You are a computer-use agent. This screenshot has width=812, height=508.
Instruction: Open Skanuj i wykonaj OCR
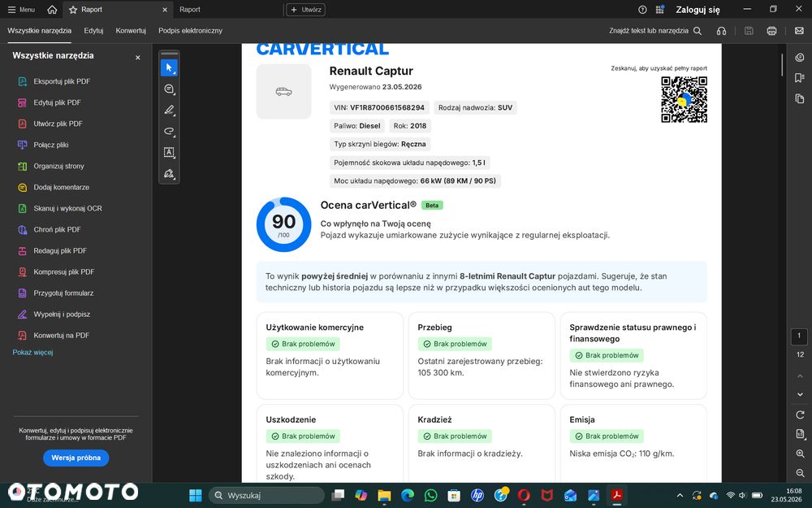click(x=59, y=208)
